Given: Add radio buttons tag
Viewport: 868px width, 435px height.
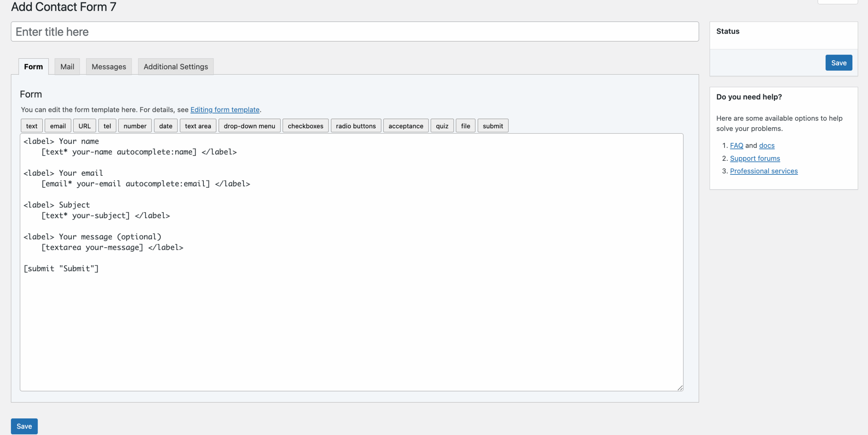Looking at the screenshot, I should (x=356, y=126).
